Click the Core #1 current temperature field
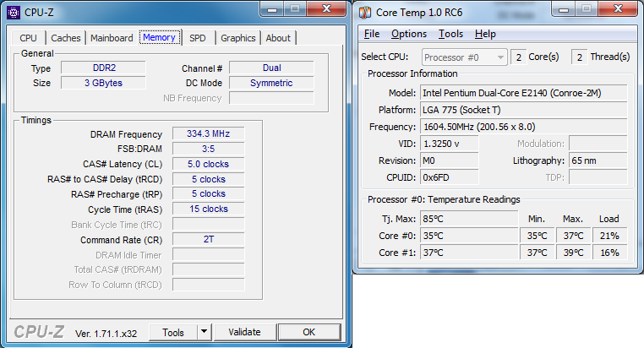This screenshot has width=644, height=348. pyautogui.click(x=469, y=253)
